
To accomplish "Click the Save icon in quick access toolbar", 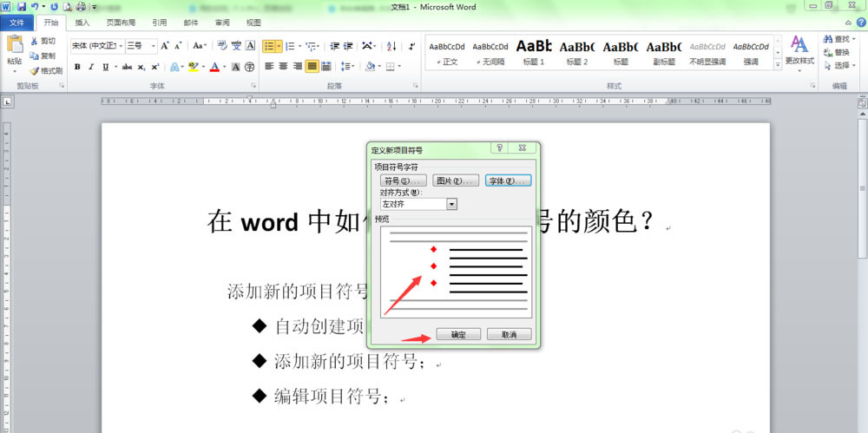I will [x=21, y=7].
